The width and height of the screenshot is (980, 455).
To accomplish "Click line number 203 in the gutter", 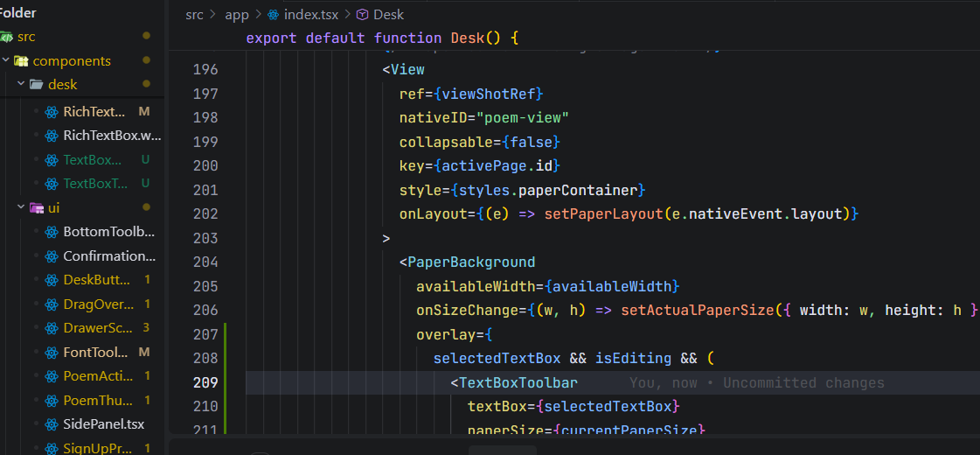I will click(205, 239).
